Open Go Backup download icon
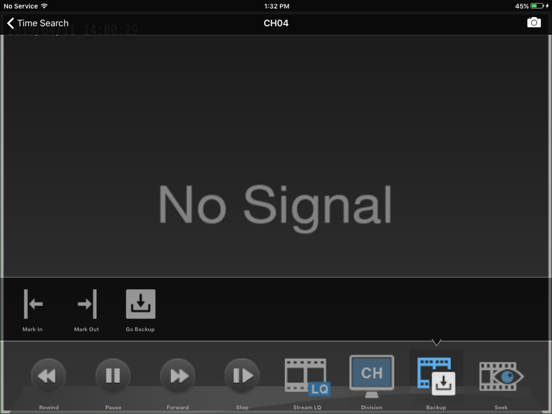The image size is (552, 414). click(x=140, y=304)
